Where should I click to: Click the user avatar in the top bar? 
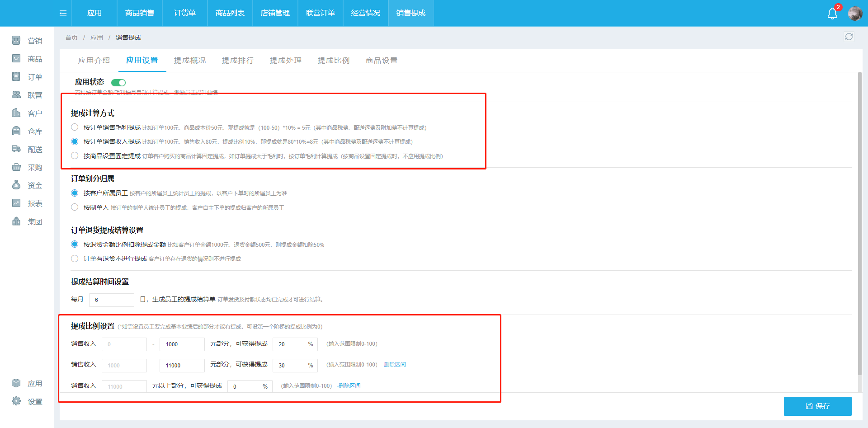tap(855, 14)
